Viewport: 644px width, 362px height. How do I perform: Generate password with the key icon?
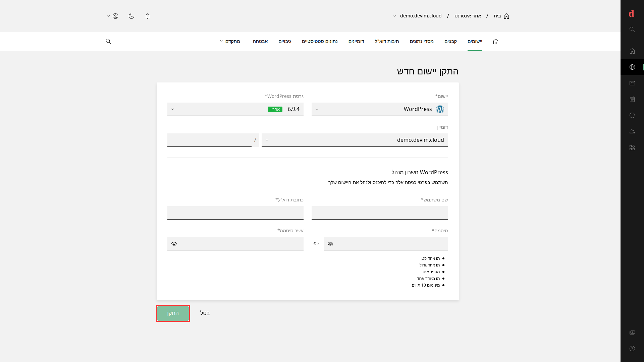tap(316, 244)
